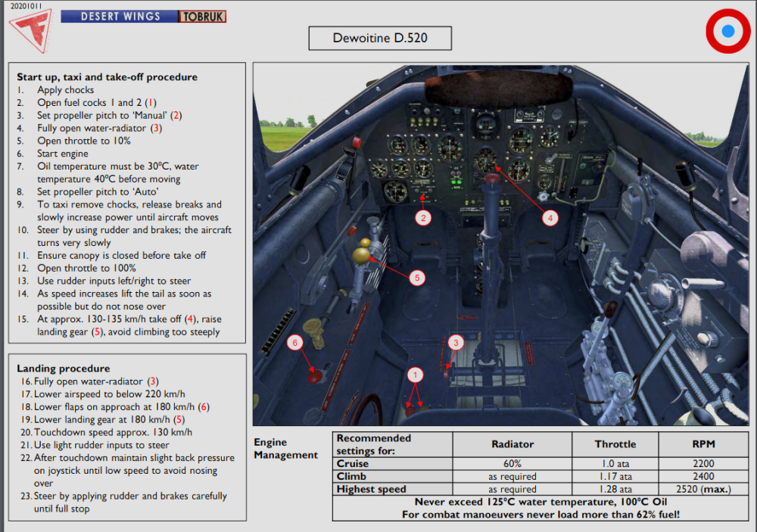Click the '1.28 ata' throttle cell
Image resolution: width=757 pixels, height=532 pixels.
(615, 489)
